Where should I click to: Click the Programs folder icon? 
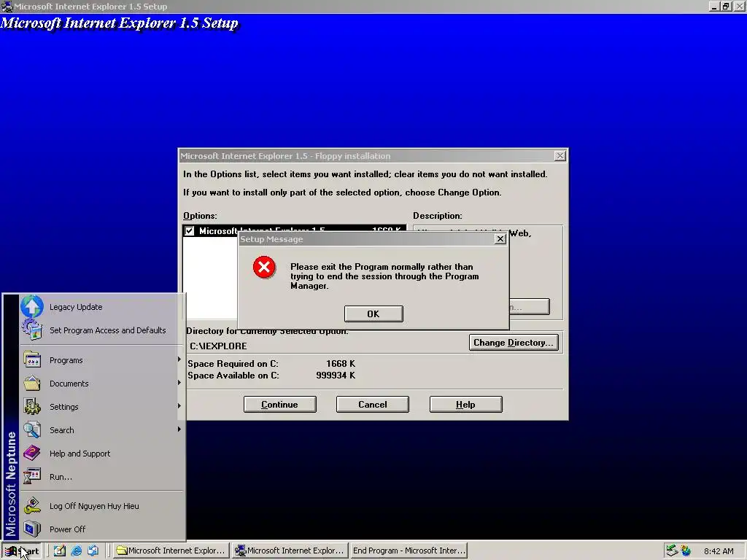(32, 359)
